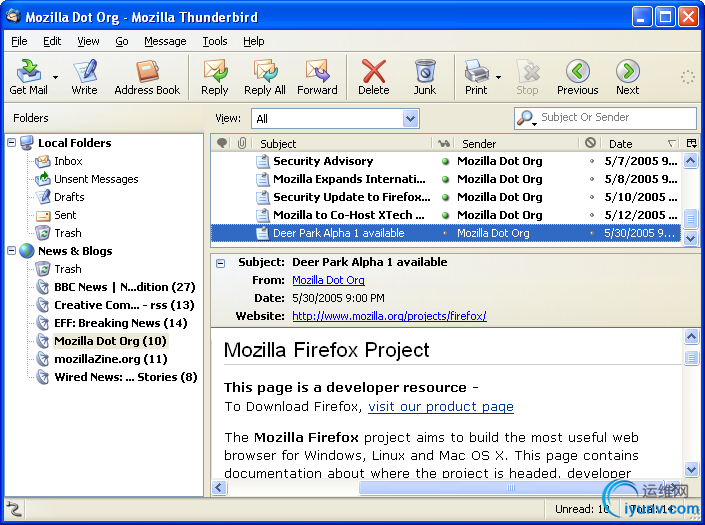The height and width of the screenshot is (525, 705).
Task: Click the read status glasses column header
Action: pyautogui.click(x=444, y=143)
